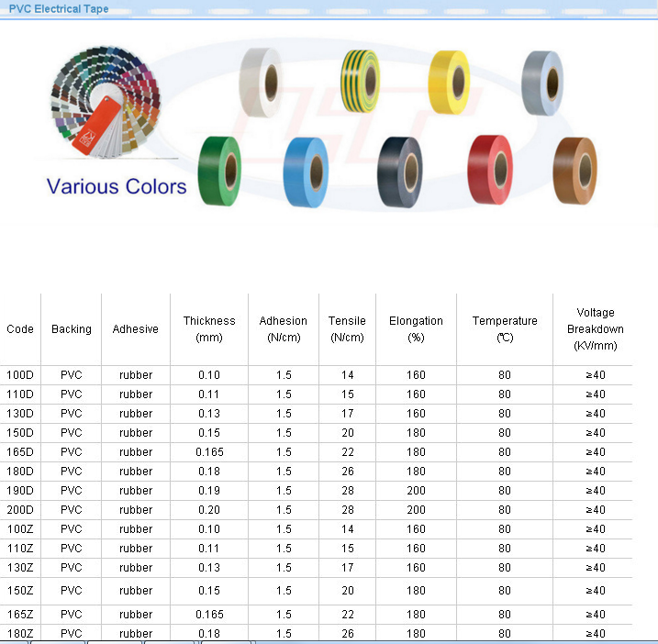658x644 pixels.
Task: Click the 'Tensile (N/cm)' column header
Action: (347, 329)
